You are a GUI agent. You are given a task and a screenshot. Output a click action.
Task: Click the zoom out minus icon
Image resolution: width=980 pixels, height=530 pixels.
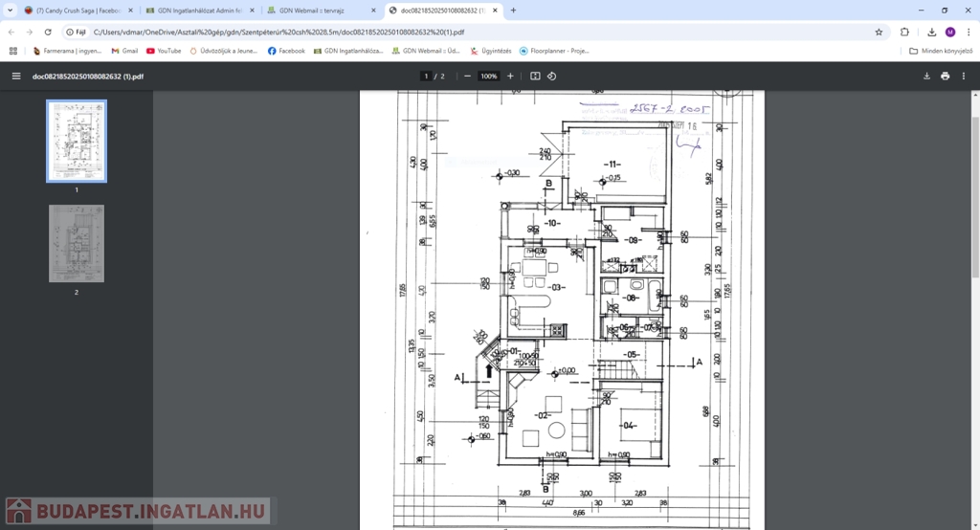click(x=467, y=76)
